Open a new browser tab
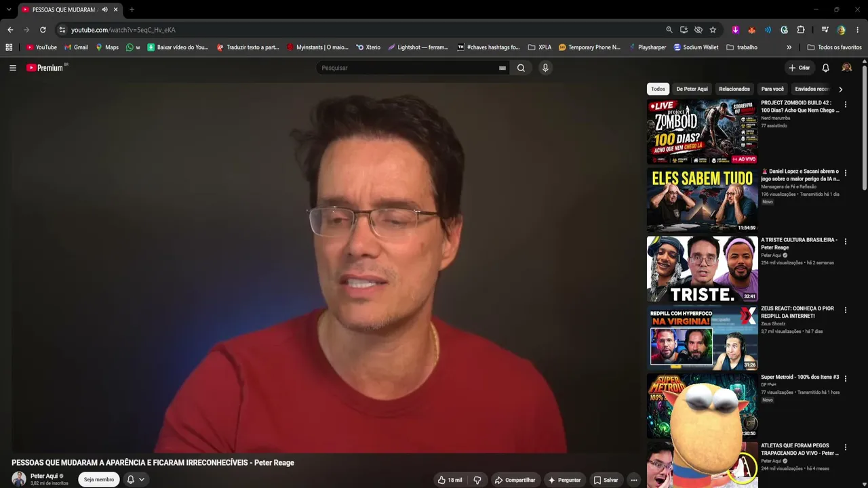This screenshot has width=868, height=488. coord(132,9)
